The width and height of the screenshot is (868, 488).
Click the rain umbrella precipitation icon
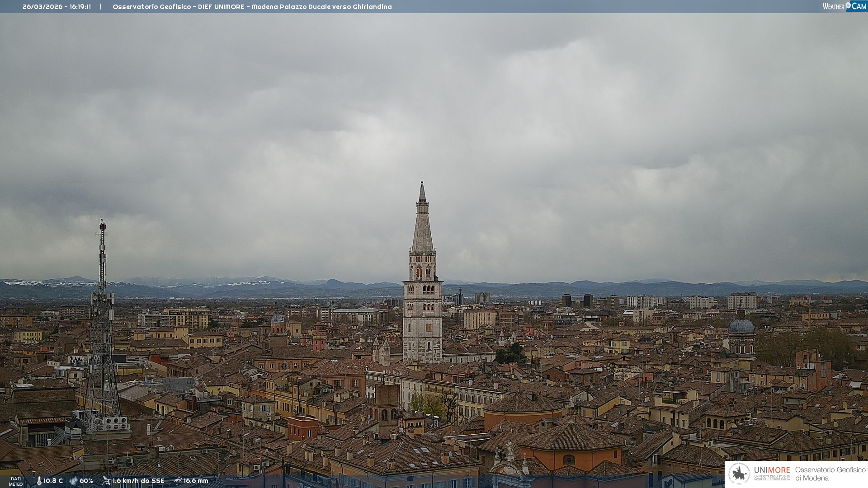[x=178, y=481]
